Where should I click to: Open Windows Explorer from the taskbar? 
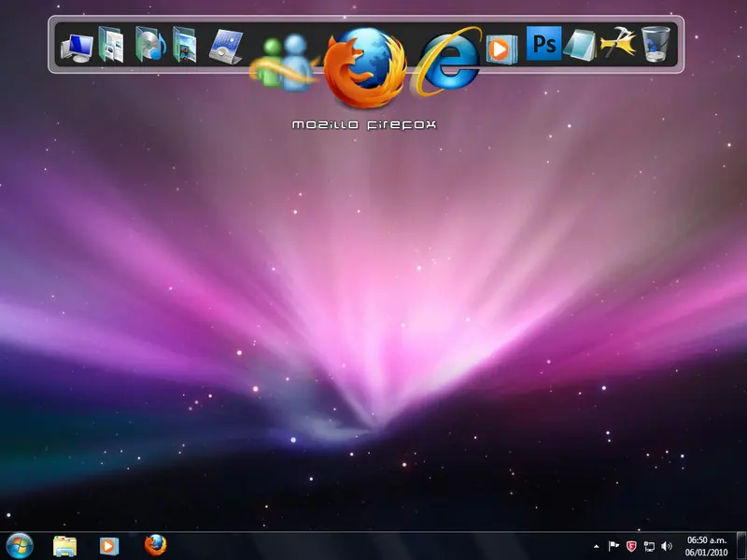(x=64, y=546)
